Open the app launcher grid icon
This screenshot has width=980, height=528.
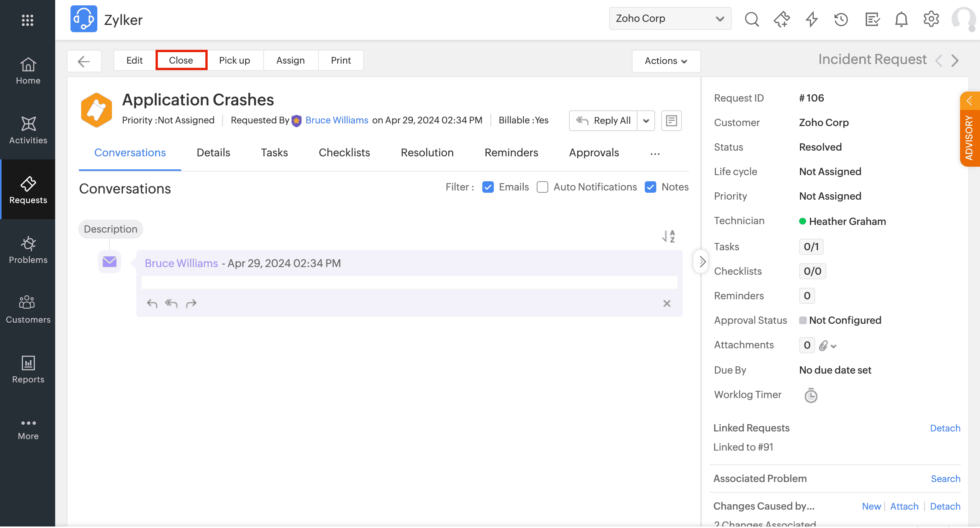click(28, 20)
